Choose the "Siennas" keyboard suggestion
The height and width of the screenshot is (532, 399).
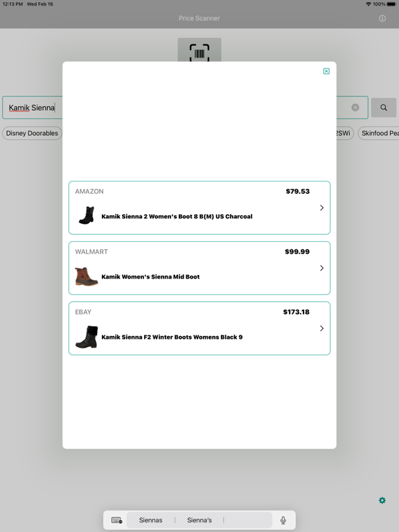pyautogui.click(x=150, y=520)
